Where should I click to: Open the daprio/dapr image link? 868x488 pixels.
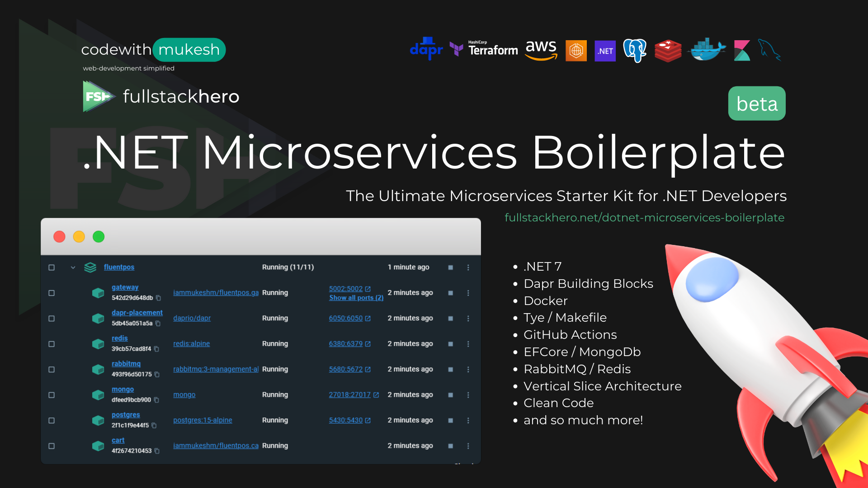pos(192,318)
